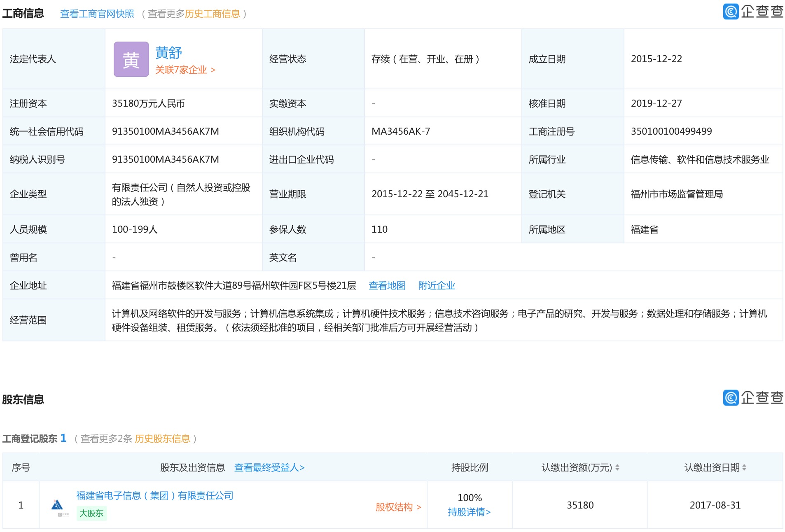
Task: Sort by 认缴出资日期 column arrows
Action: [744, 468]
